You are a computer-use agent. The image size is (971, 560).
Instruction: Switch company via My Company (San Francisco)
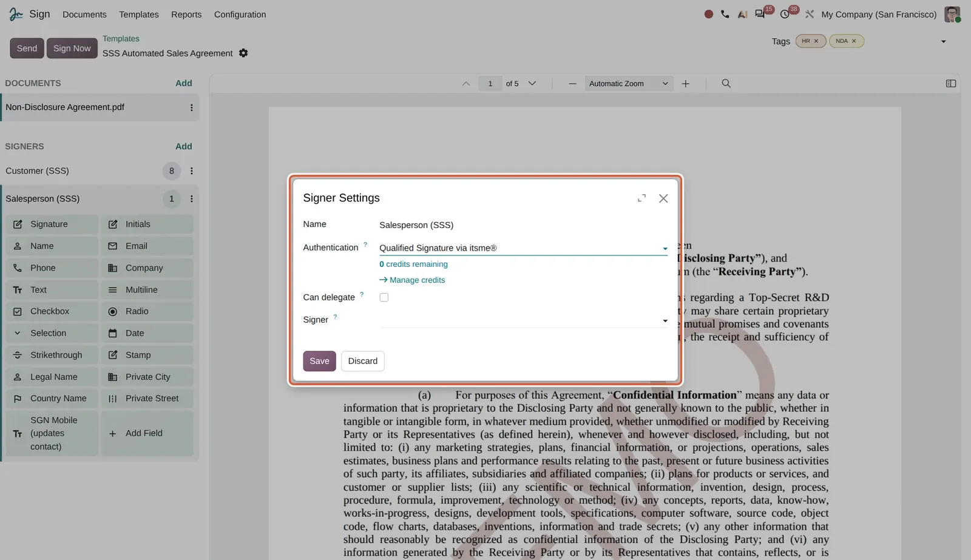tap(879, 15)
